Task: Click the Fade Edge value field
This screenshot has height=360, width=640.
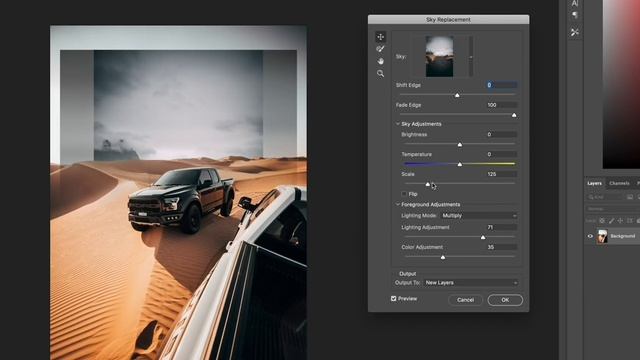Action: (x=502, y=105)
